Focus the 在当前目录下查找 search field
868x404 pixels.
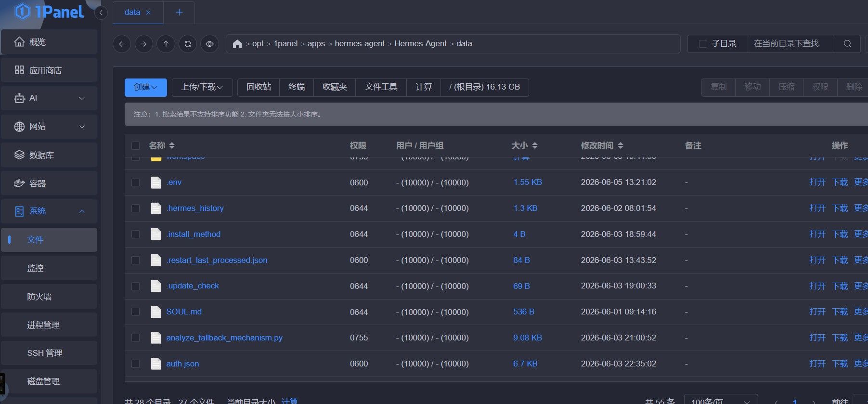click(791, 44)
